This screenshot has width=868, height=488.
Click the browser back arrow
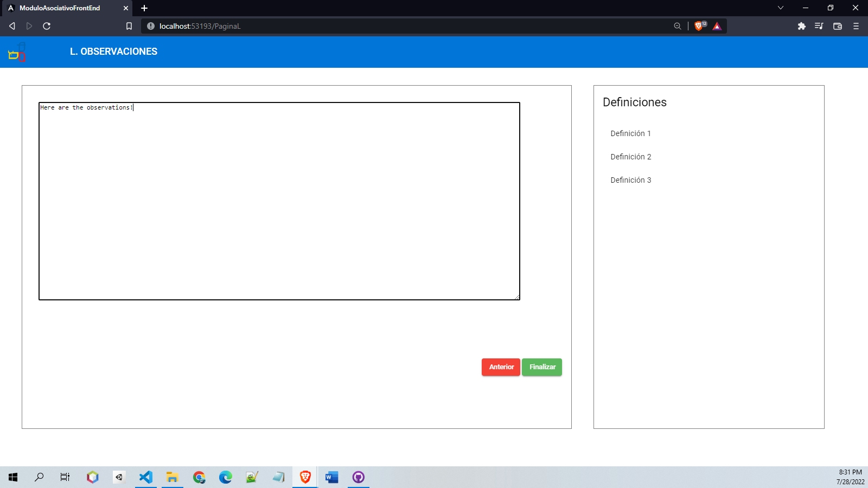click(12, 26)
